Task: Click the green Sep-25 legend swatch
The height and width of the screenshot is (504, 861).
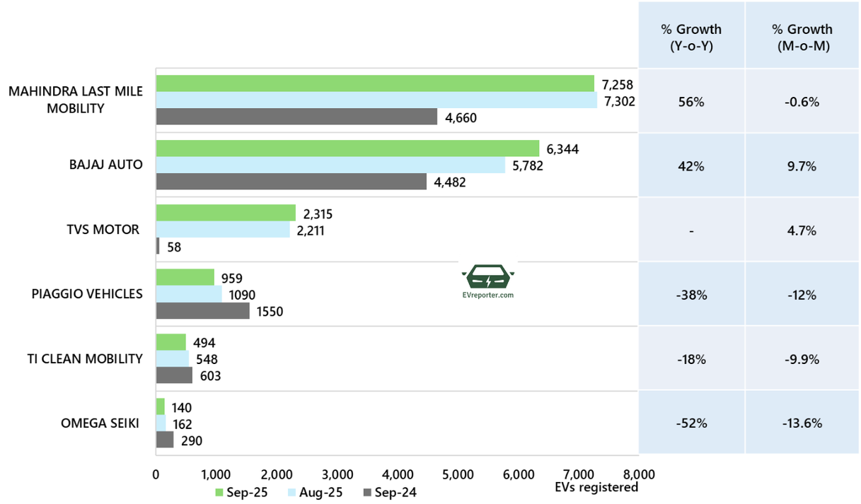Action: (x=219, y=493)
